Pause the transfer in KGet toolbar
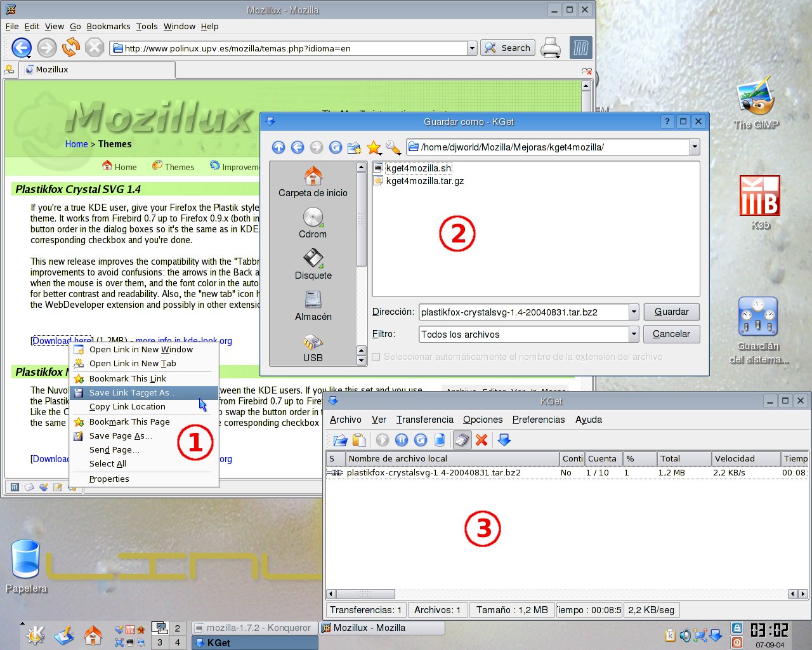Viewport: 812px width, 650px height. [402, 440]
